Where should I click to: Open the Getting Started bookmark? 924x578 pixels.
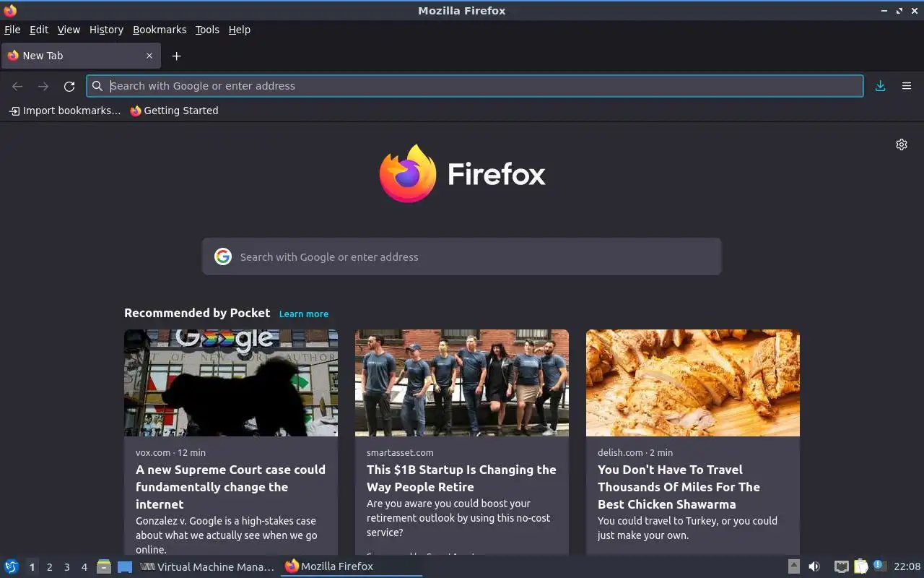(x=174, y=111)
